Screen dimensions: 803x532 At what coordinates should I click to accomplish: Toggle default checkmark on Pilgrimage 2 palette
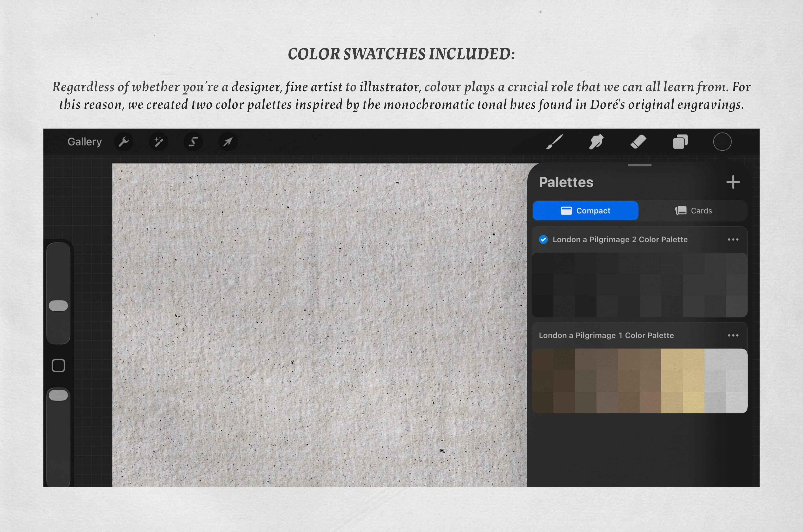click(x=543, y=240)
